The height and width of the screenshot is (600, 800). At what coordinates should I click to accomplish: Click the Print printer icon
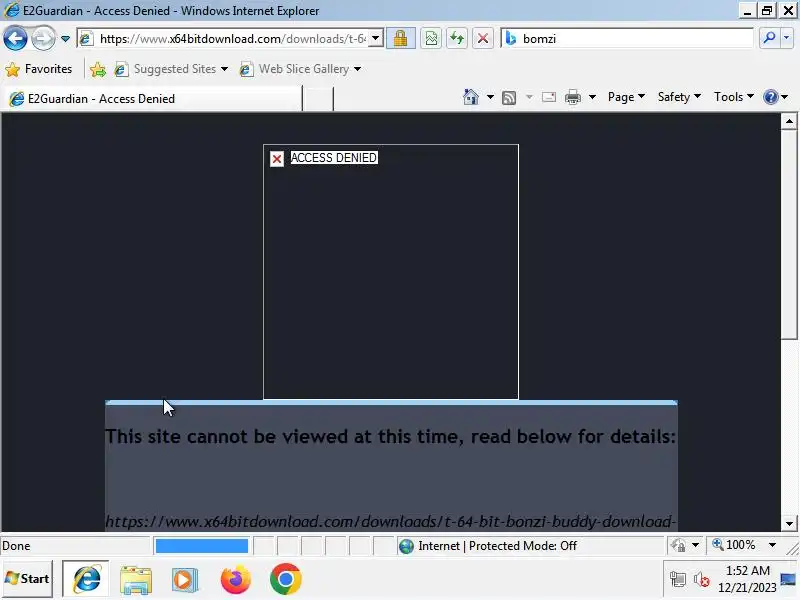pyautogui.click(x=573, y=97)
